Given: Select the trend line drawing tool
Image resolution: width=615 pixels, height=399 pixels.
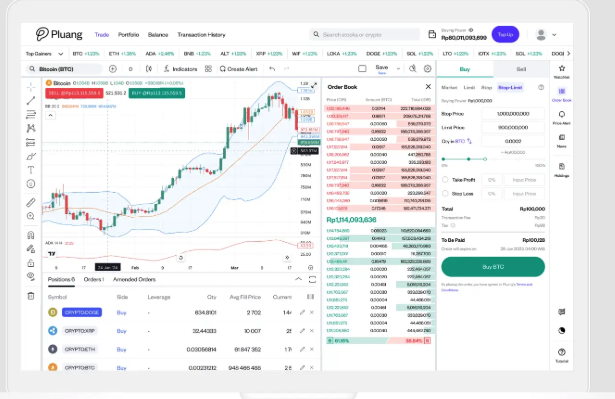Looking at the screenshot, I should (31, 101).
